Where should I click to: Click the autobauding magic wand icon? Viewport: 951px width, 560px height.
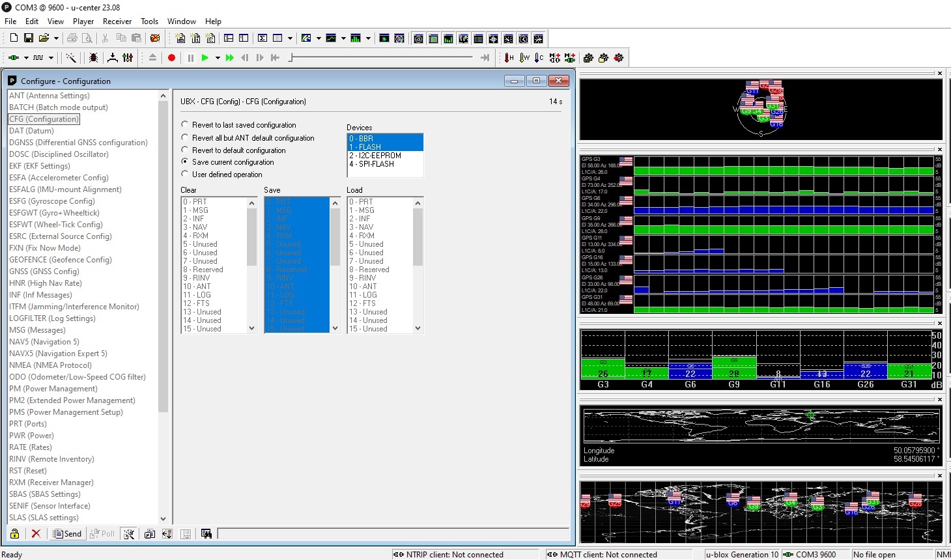[x=71, y=58]
